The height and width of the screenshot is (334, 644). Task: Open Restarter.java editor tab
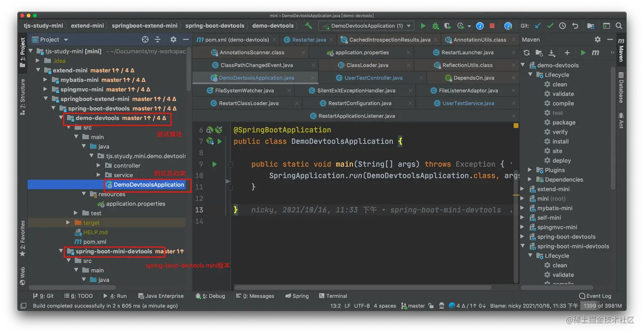pos(309,40)
